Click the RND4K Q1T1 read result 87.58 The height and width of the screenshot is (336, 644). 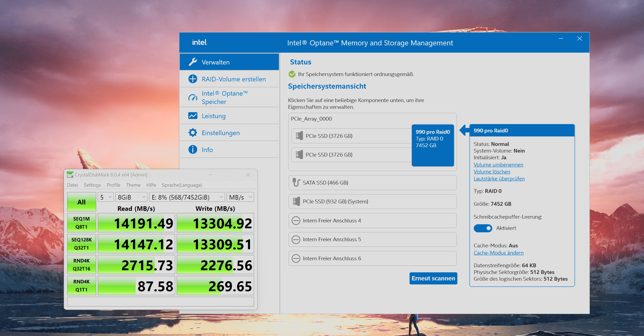point(136,286)
